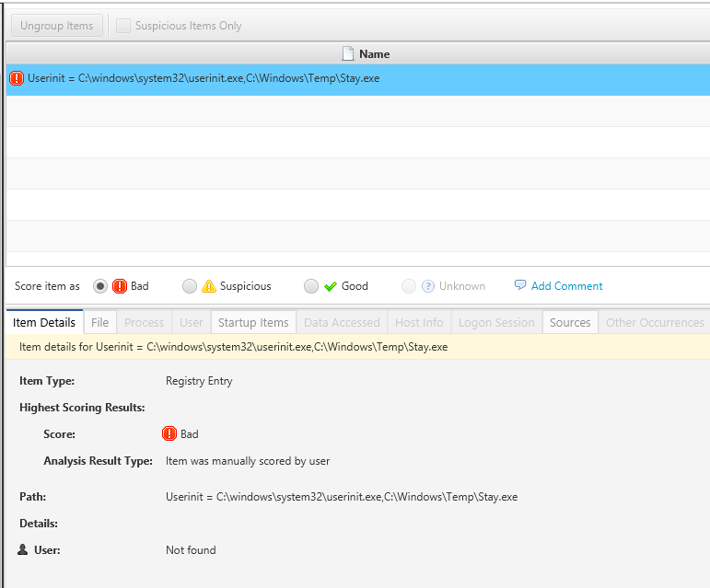The height and width of the screenshot is (588, 710).
Task: Switch to the Startup Items tab
Action: pyautogui.click(x=253, y=323)
